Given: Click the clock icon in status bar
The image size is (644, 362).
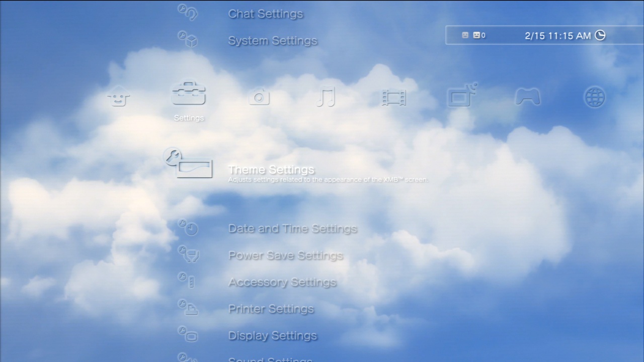Looking at the screenshot, I should click(600, 35).
